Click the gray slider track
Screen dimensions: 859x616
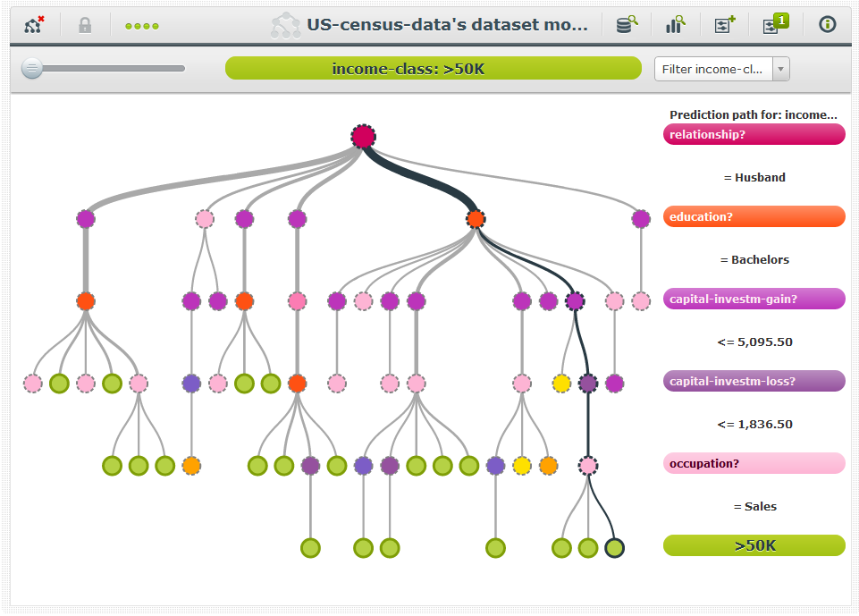tap(114, 69)
